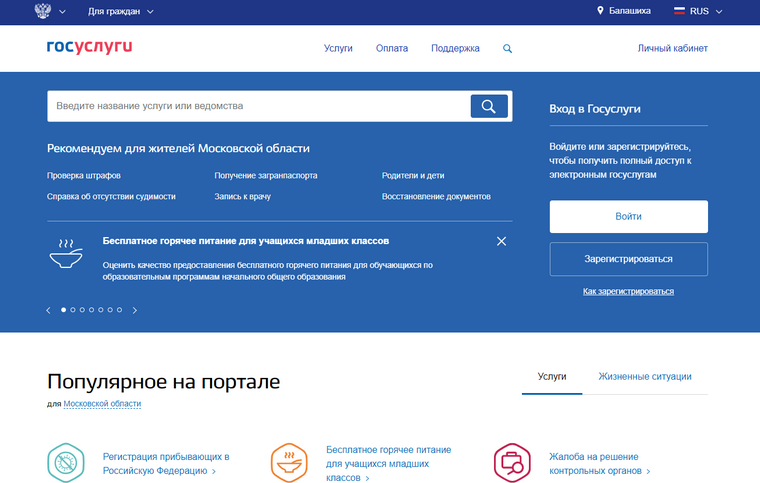Click the Вход в Госуслуги heading

[x=595, y=109]
